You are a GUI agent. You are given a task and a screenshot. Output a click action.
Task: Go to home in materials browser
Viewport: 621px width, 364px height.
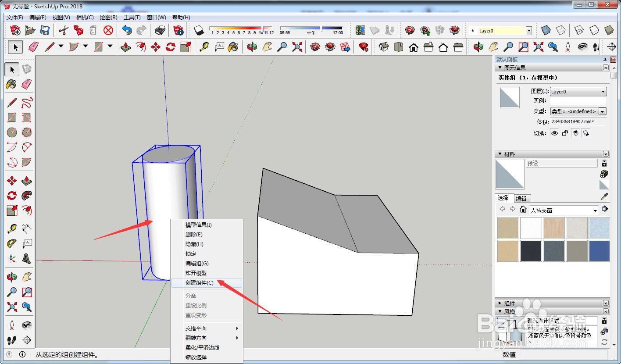pyautogui.click(x=523, y=210)
